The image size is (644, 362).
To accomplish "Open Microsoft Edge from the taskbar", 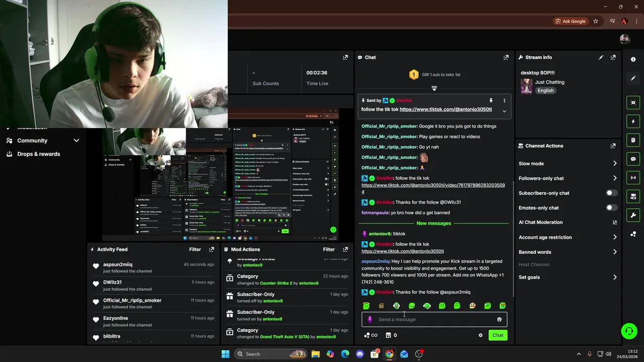I will [x=345, y=354].
